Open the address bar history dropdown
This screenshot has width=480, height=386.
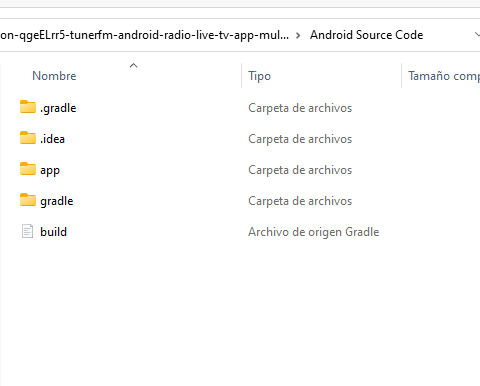point(477,34)
